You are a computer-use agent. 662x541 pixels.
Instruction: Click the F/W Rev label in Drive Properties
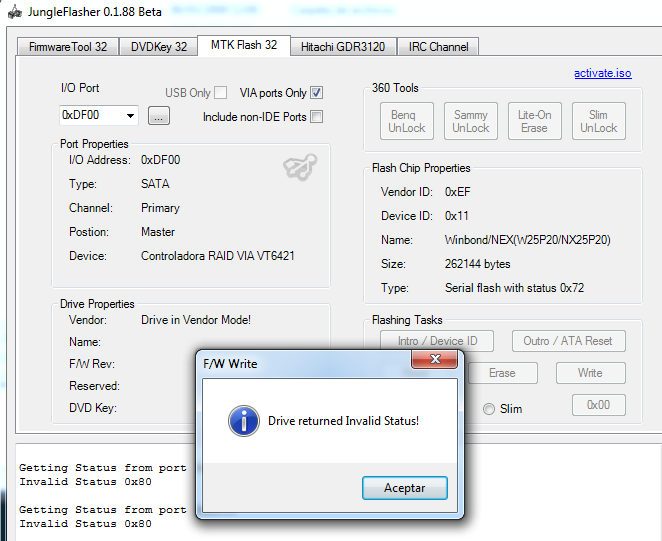(92, 364)
